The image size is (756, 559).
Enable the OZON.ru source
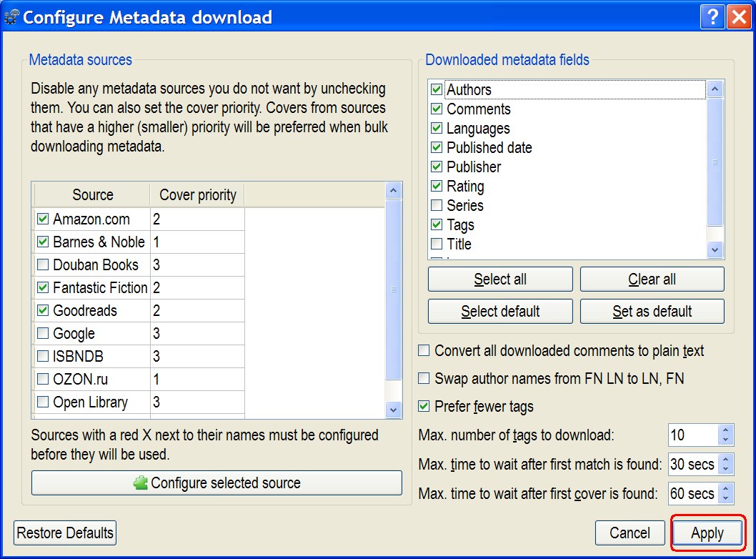(43, 379)
